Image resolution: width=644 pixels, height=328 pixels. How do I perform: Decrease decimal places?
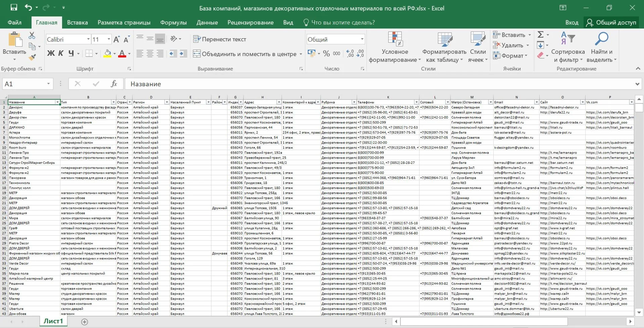click(360, 53)
